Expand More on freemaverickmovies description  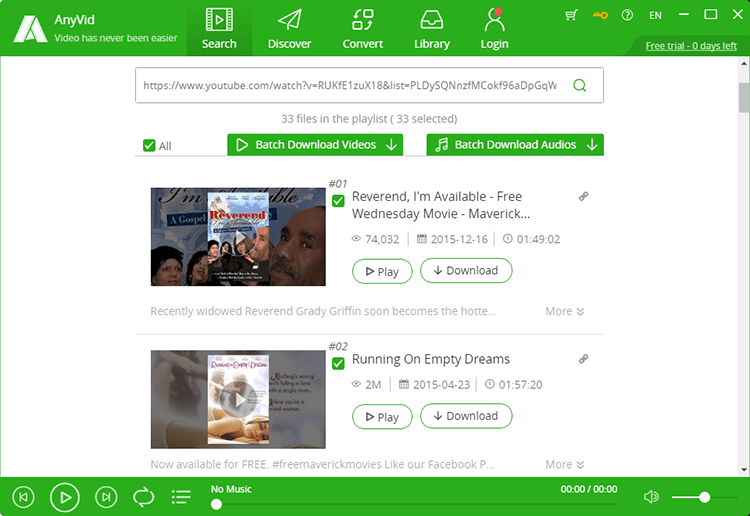coord(564,464)
